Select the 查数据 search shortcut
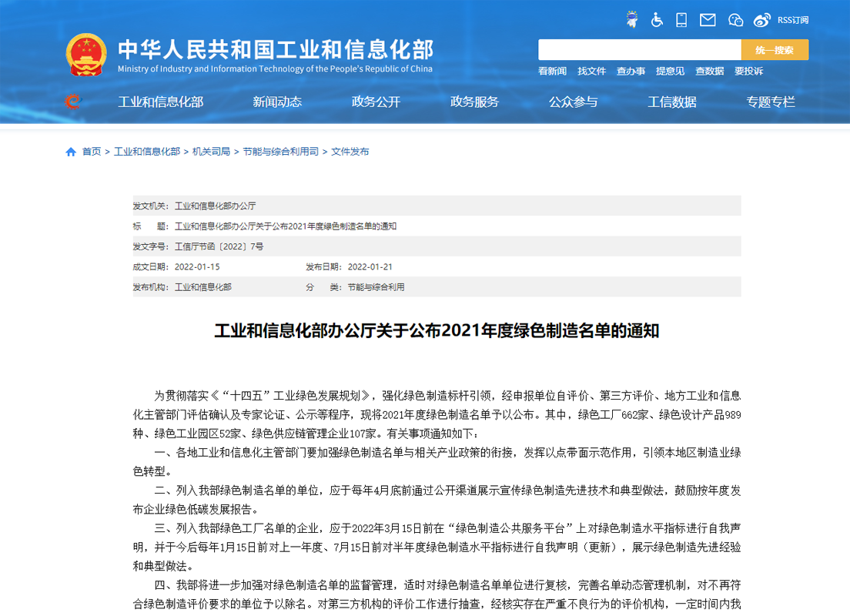The image size is (850, 616). coord(710,71)
